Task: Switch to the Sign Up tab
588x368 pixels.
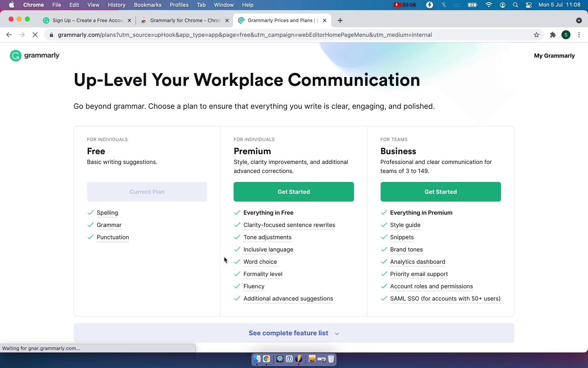Action: [x=87, y=21]
